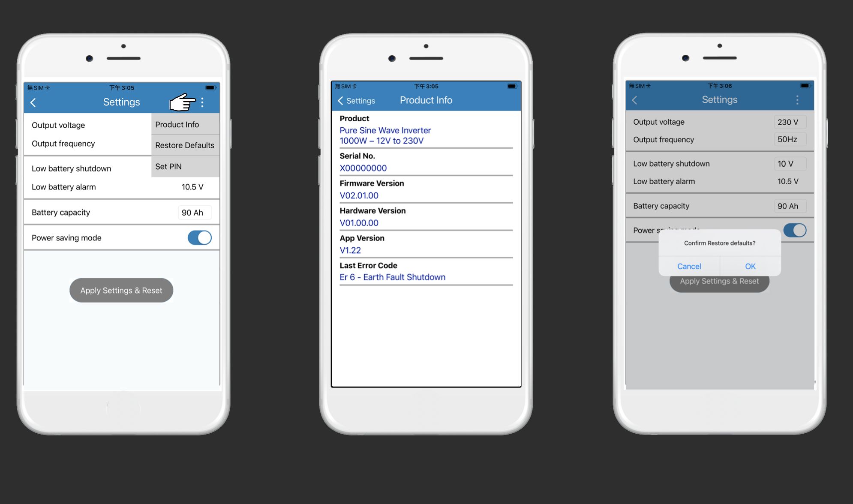Click OK to confirm restore defaults
Viewport: 853px width, 504px height.
click(750, 266)
